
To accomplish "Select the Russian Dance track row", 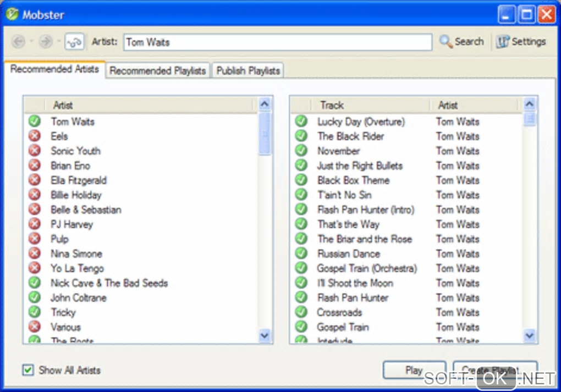I will [x=407, y=253].
